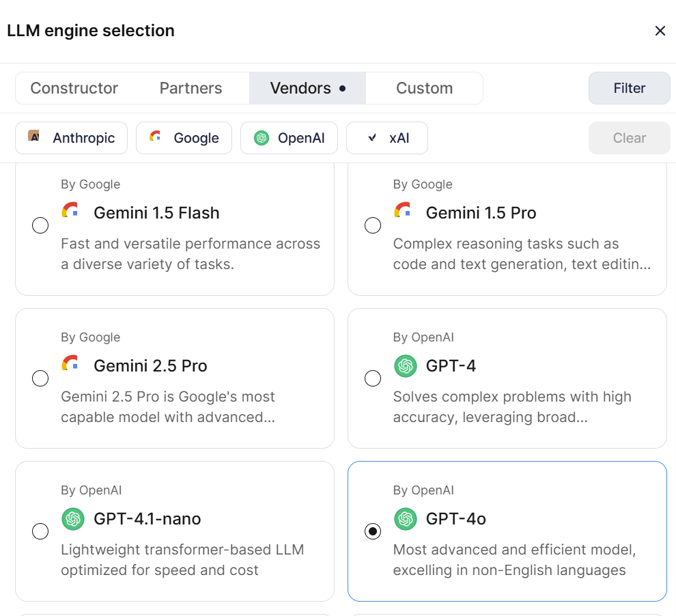Click the OpenAI logo on GPT-4o card
Viewport: 676px width, 616px height.
(x=406, y=519)
